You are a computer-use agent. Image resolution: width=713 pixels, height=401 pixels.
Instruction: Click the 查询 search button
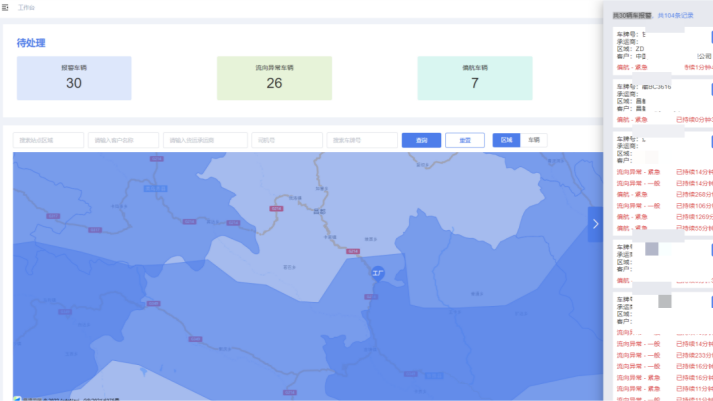click(x=421, y=141)
